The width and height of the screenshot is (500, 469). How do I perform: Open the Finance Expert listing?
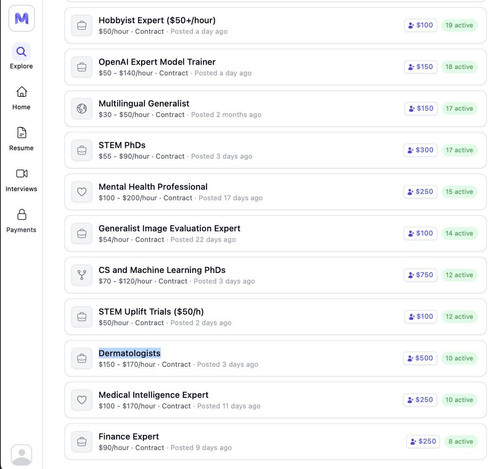pos(275,442)
